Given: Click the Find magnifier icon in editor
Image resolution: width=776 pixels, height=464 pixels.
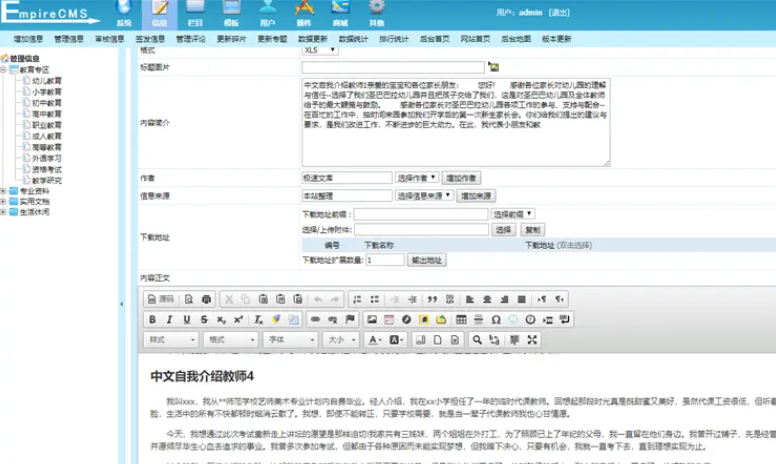Looking at the screenshot, I should click(478, 341).
